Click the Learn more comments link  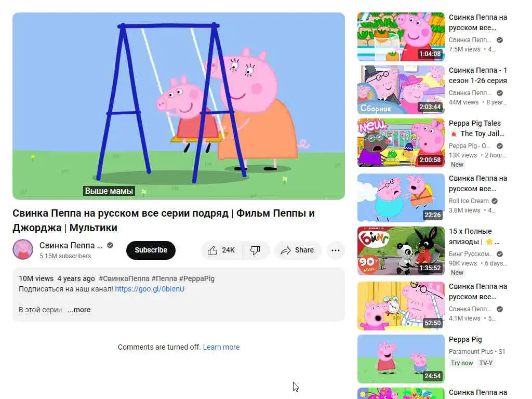pyautogui.click(x=221, y=347)
